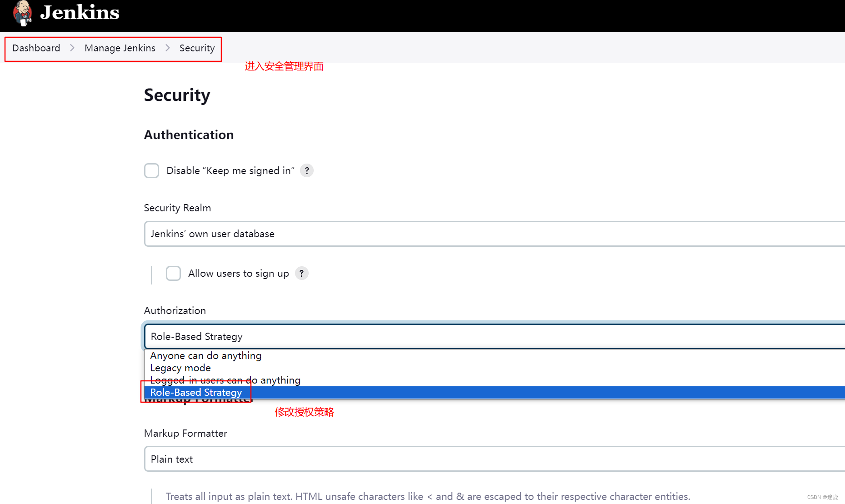Expand chevron after Manage Jenkins breadcrumb
Viewport: 845px width, 504px height.
(x=168, y=48)
